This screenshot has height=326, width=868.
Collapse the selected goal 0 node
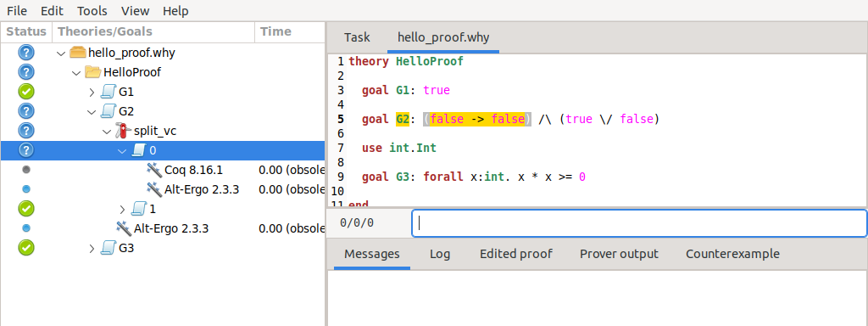pos(123,150)
